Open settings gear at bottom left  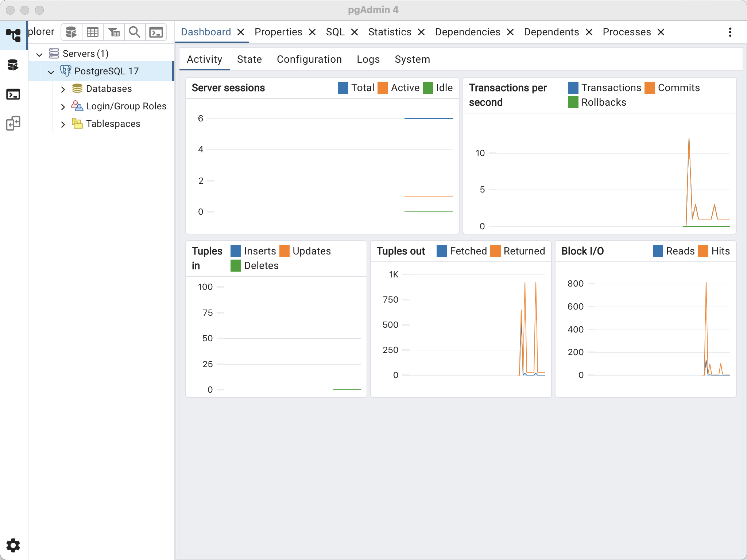point(13,545)
